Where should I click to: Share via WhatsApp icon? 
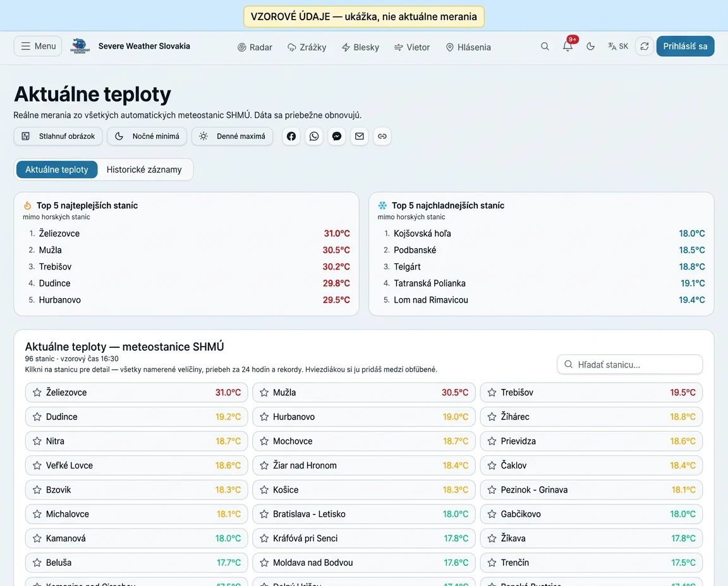click(314, 136)
